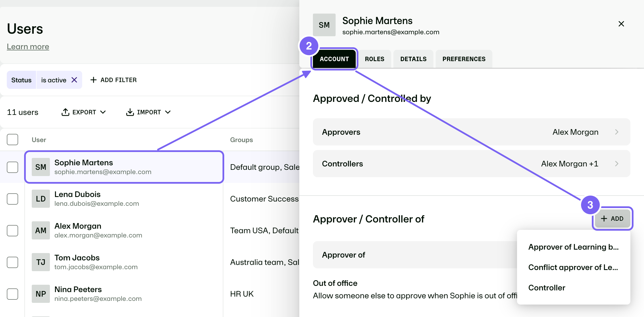Close the Sophie Martens side panel
The image size is (644, 317).
621,24
